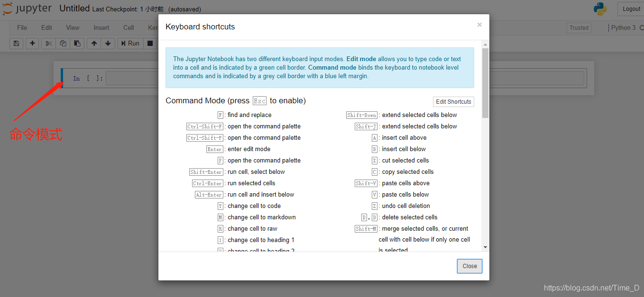Move cell down arrow icon
The width and height of the screenshot is (644, 297).
pyautogui.click(x=108, y=43)
